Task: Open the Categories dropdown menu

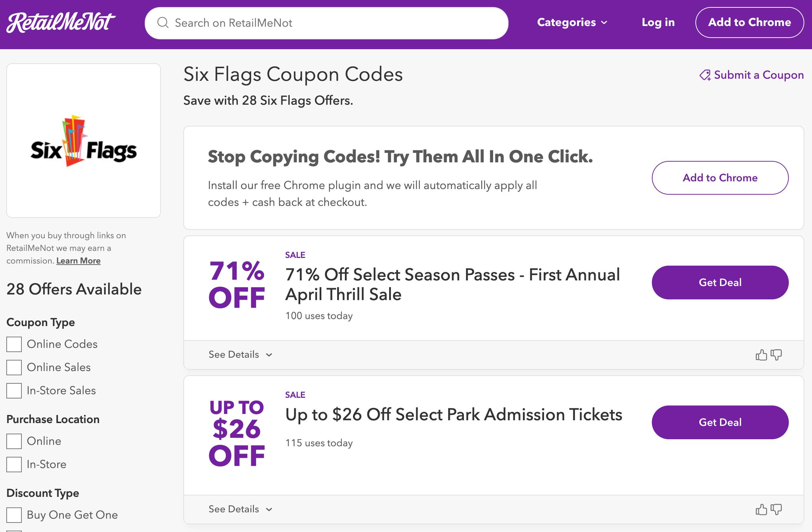Action: coord(572,22)
